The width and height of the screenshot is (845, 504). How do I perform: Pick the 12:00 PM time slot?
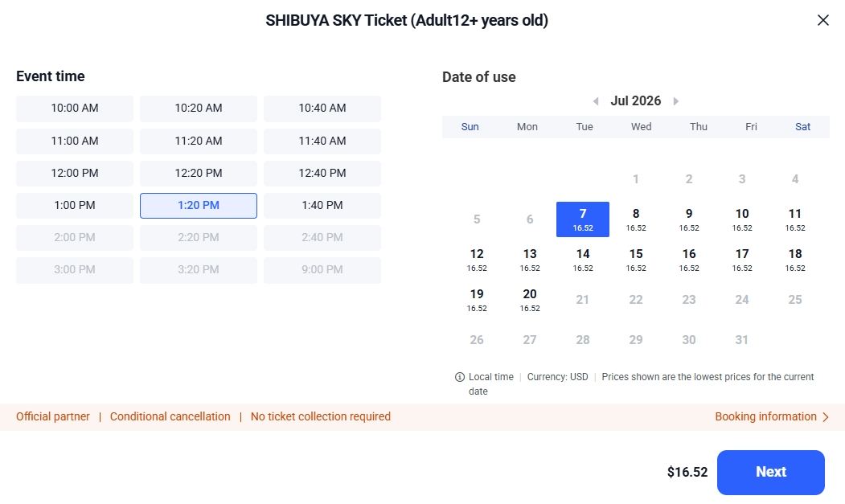[74, 174]
